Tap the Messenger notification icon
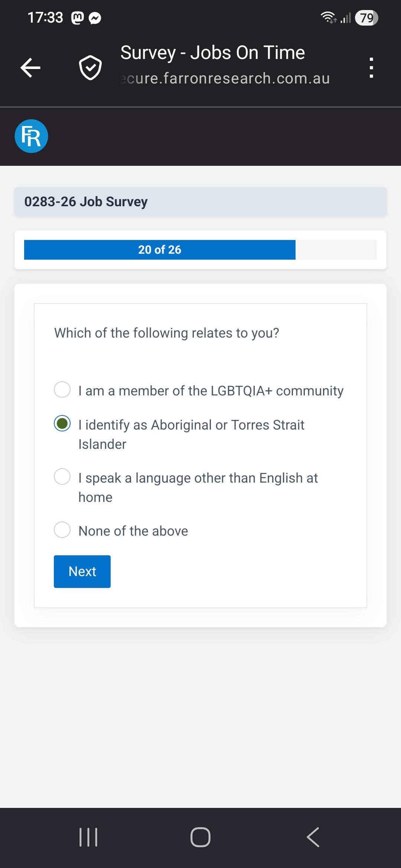The image size is (401, 868). coord(95,18)
